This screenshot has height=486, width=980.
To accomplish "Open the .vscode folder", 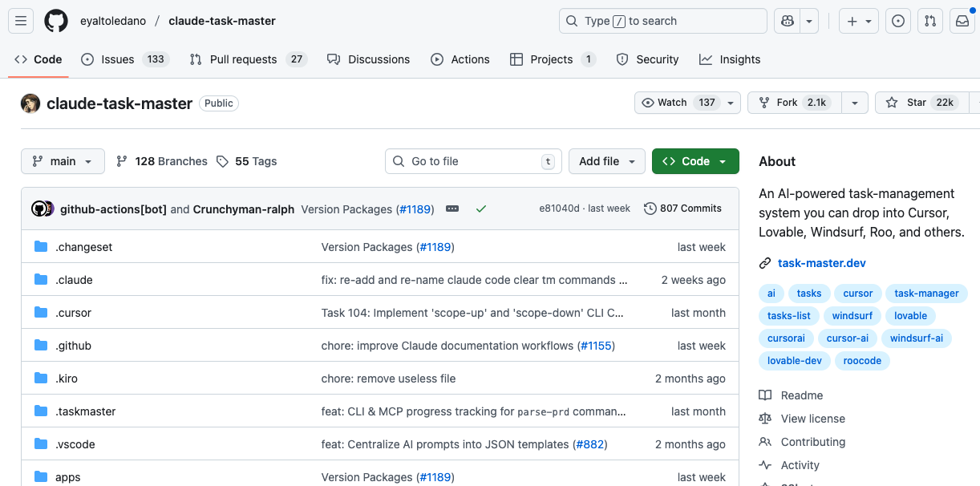I will (x=75, y=444).
